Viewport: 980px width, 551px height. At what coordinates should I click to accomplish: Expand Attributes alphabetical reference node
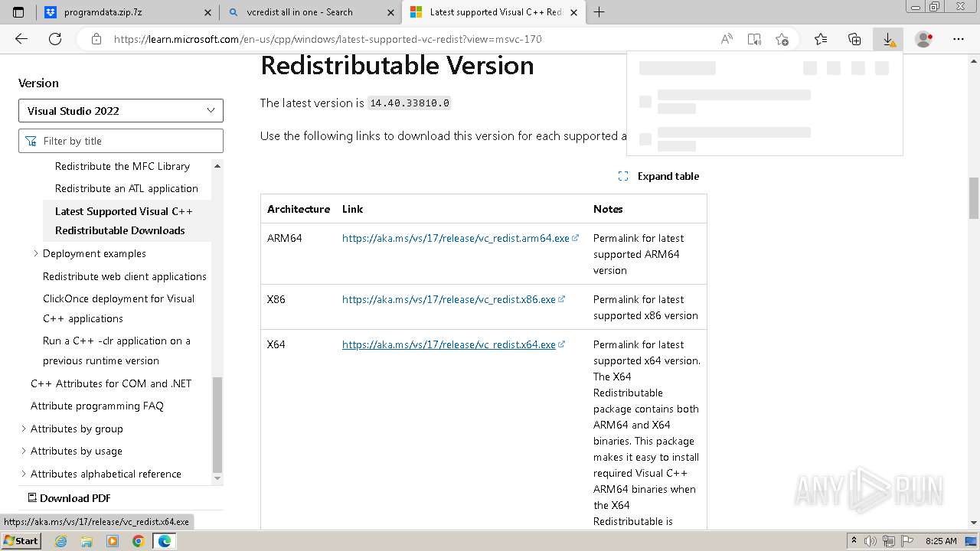tap(23, 474)
